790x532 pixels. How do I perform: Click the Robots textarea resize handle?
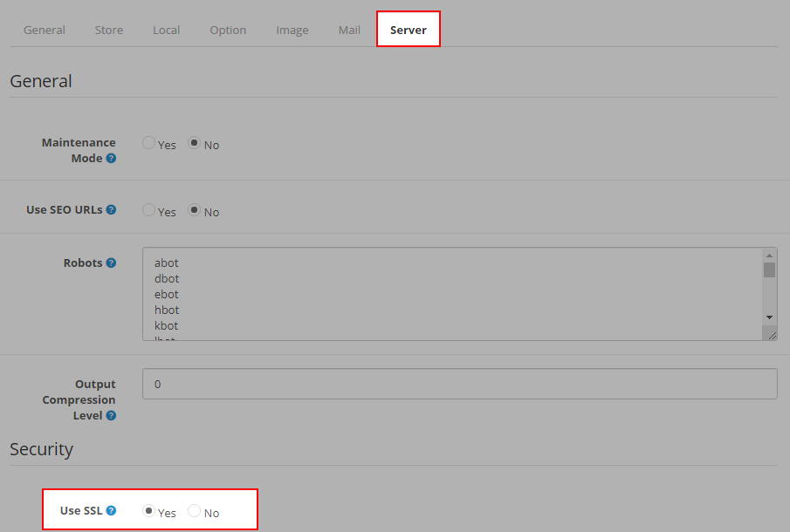772,335
